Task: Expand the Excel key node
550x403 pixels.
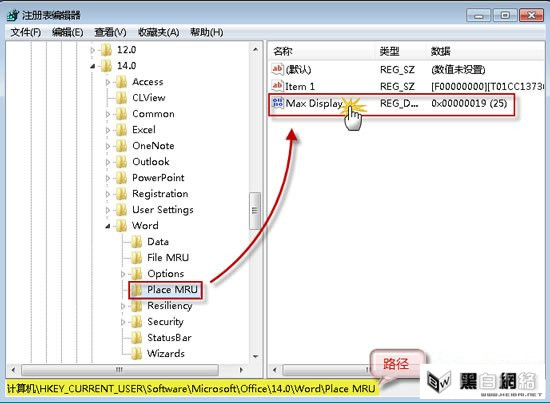Action: pyautogui.click(x=108, y=130)
